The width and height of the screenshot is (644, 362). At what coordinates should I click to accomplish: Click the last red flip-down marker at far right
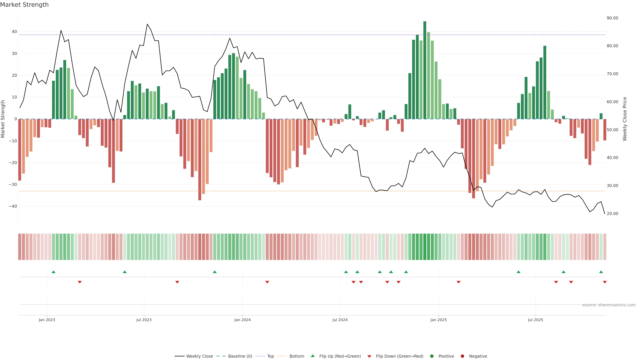coord(604,282)
